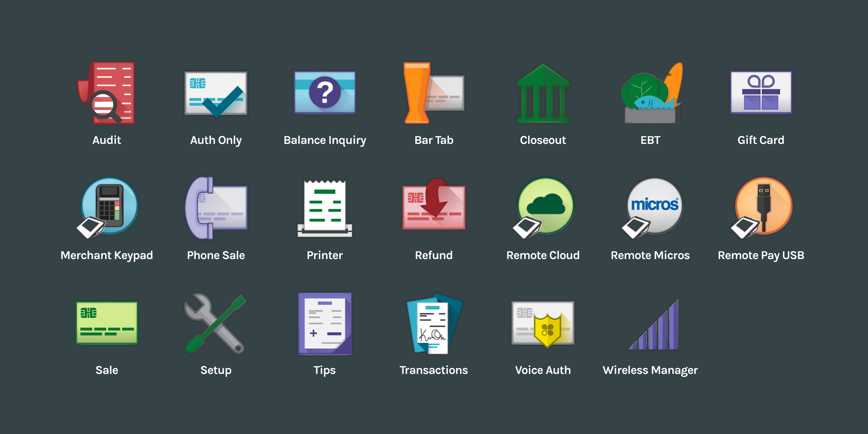Start a Sale with green card icon
Viewport: 868px width, 434px height.
pos(107,323)
